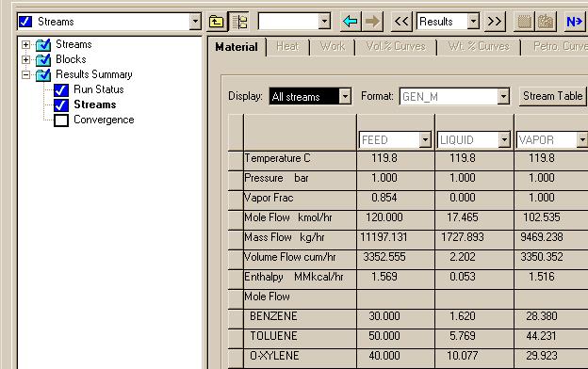Select the Vol.% Curves tab
The image size is (588, 369).
pyautogui.click(x=396, y=46)
